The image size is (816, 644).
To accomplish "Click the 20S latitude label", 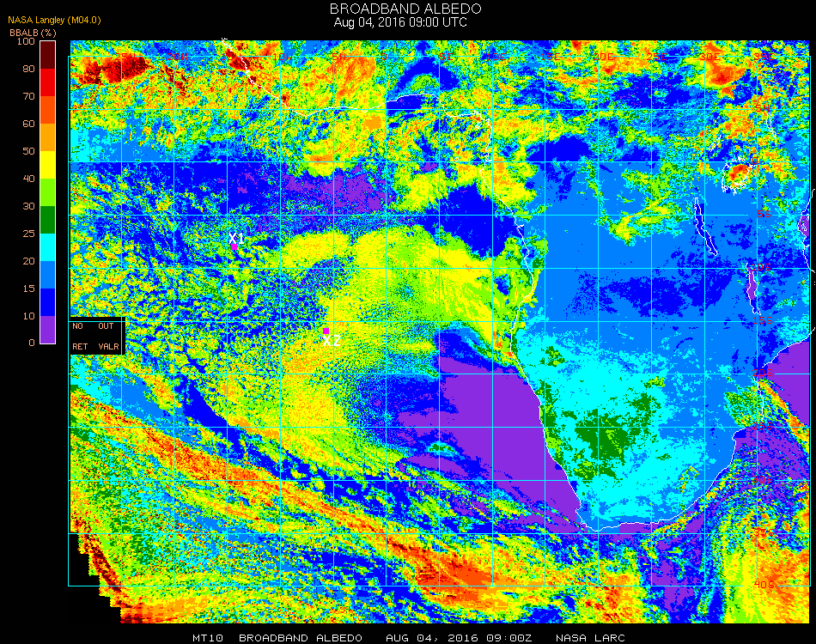I will point(763,374).
